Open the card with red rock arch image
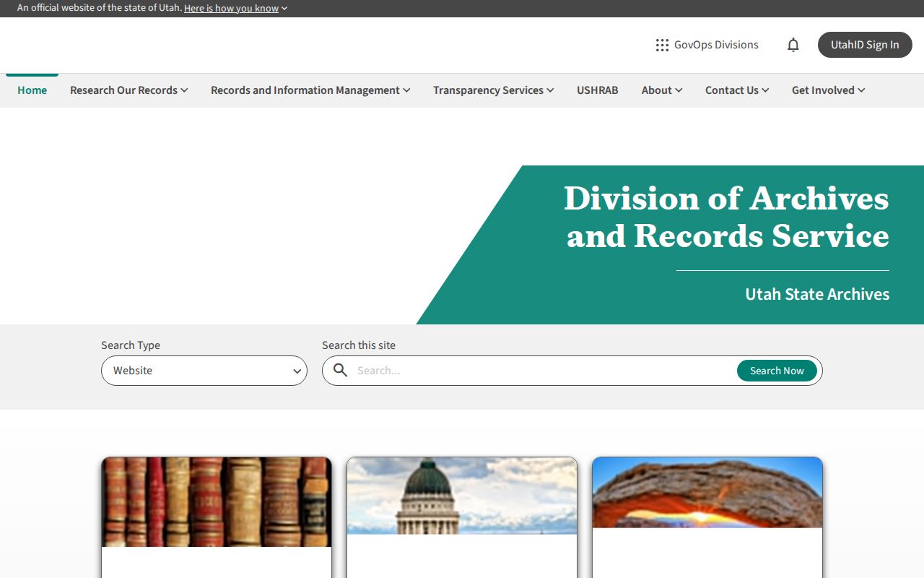Screen dimensions: 924x578 707,517
